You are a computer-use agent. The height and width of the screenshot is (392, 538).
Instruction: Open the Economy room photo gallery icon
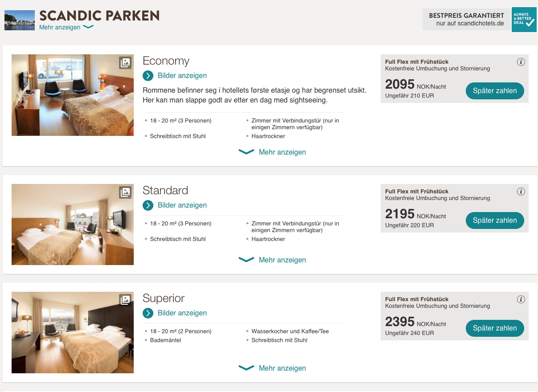click(x=126, y=63)
